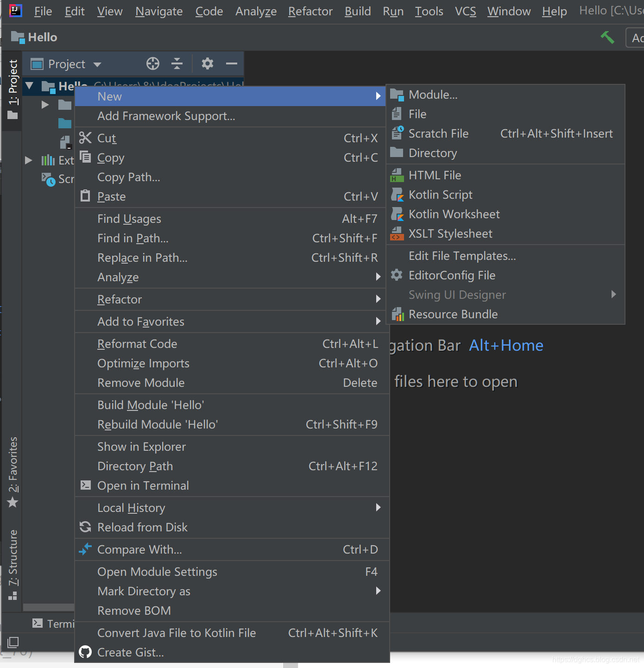Collapse the Hello project tree node

click(29, 86)
